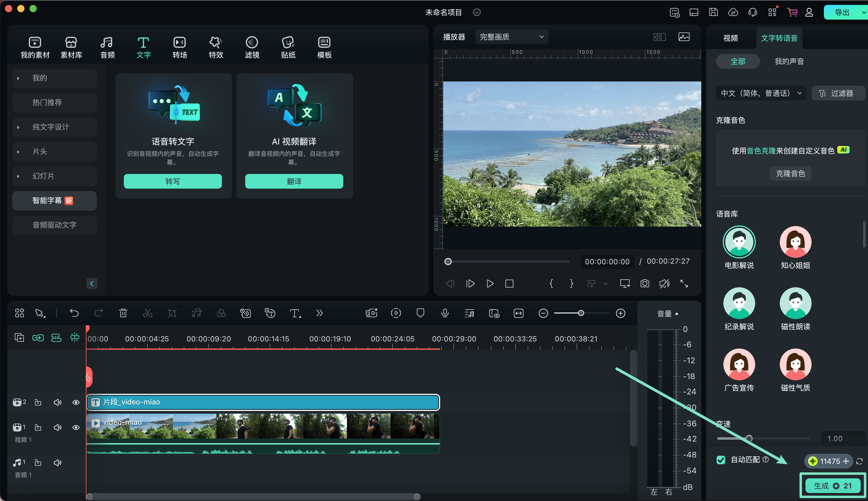Image resolution: width=868 pixels, height=501 pixels.
Task: Click the record voiceover microphone icon
Action: coord(445,313)
